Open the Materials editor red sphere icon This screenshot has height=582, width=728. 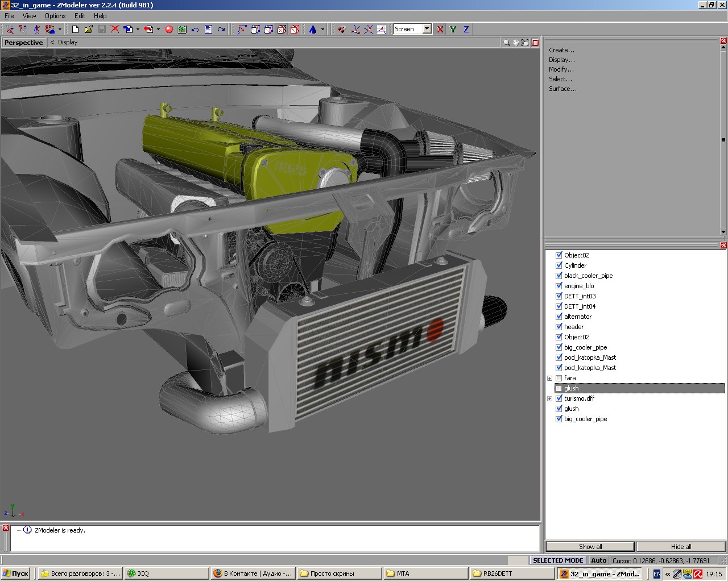(x=169, y=29)
